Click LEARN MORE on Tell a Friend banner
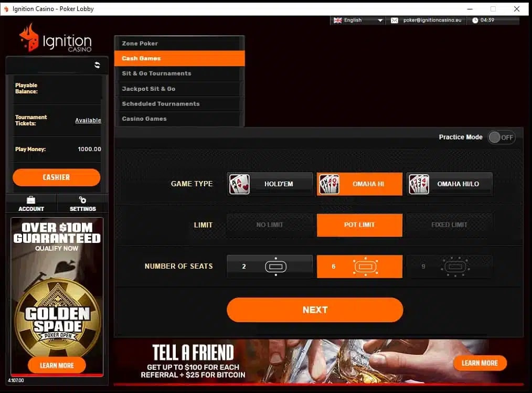 click(480, 363)
